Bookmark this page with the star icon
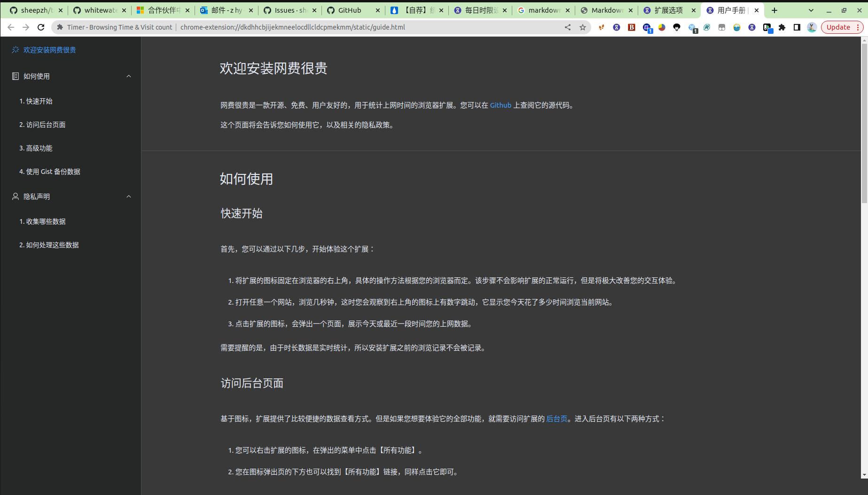This screenshot has height=495, width=868. [x=583, y=27]
